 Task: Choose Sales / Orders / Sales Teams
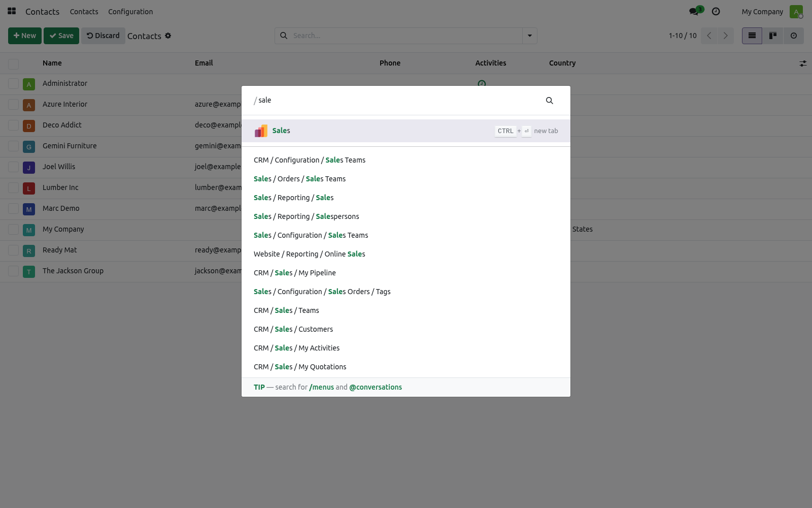[x=406, y=179]
